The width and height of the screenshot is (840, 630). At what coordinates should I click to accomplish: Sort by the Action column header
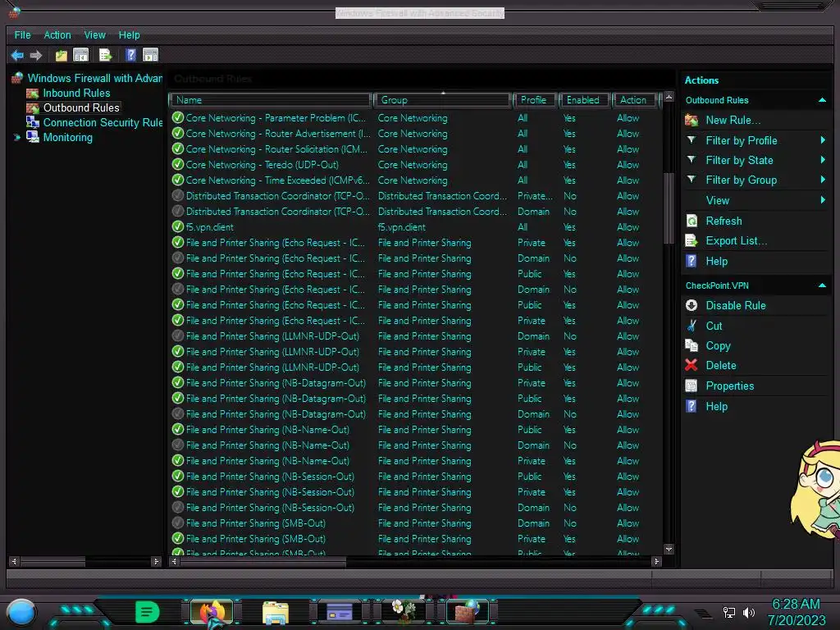click(635, 100)
